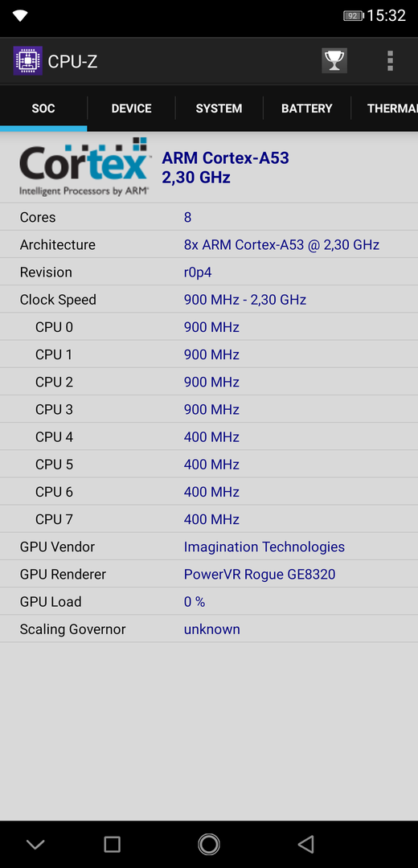Tap the CPU-Z app logo icon
The width and height of the screenshot is (418, 868).
27,61
